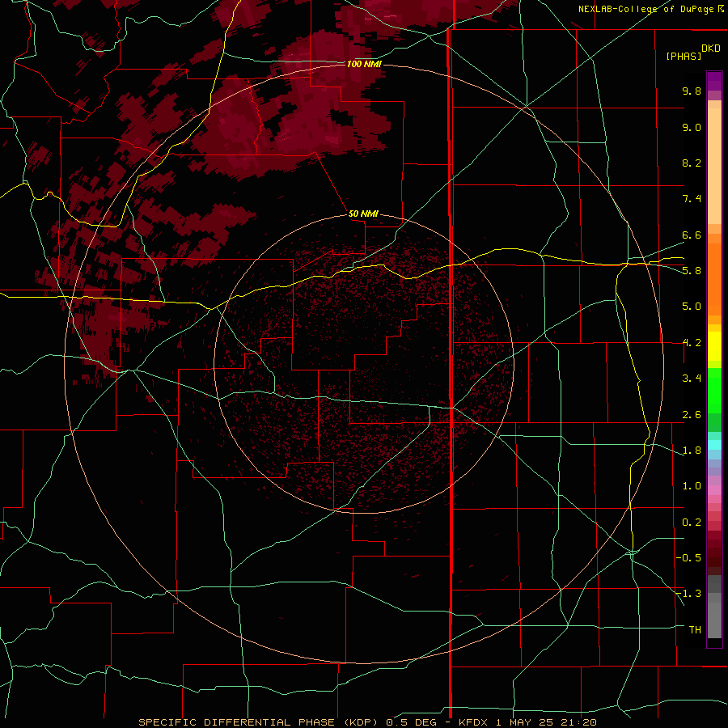Click the 1.0 scale value
Image resolution: width=728 pixels, height=728 pixels.
pos(692,486)
